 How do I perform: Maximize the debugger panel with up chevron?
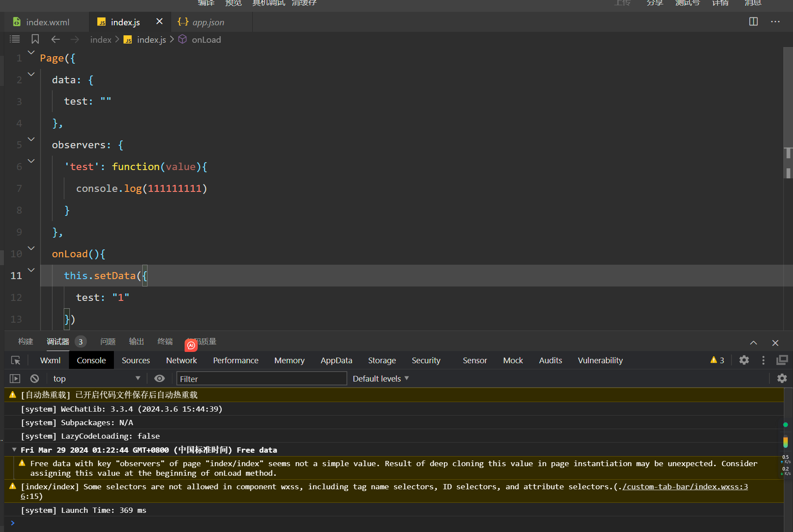753,343
